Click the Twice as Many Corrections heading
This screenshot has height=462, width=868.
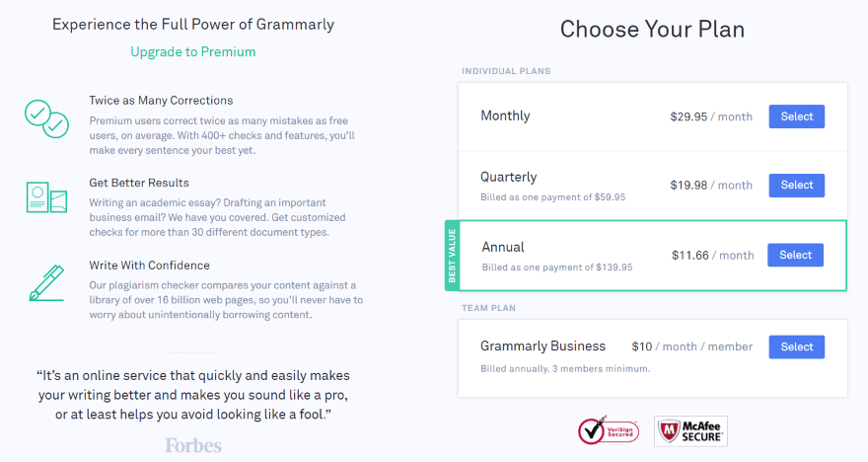[x=161, y=101]
